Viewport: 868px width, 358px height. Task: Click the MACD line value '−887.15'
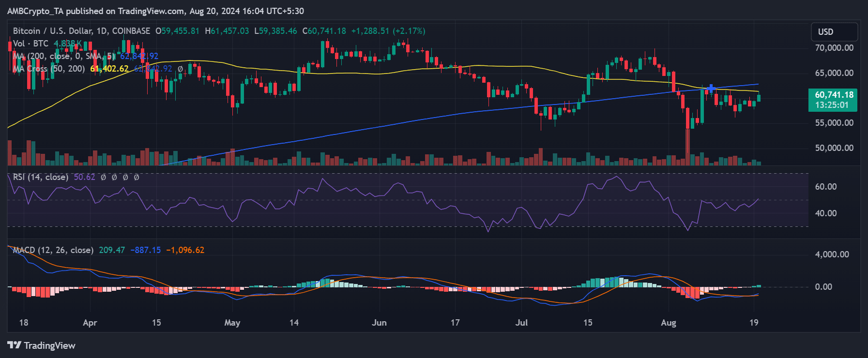coord(145,250)
